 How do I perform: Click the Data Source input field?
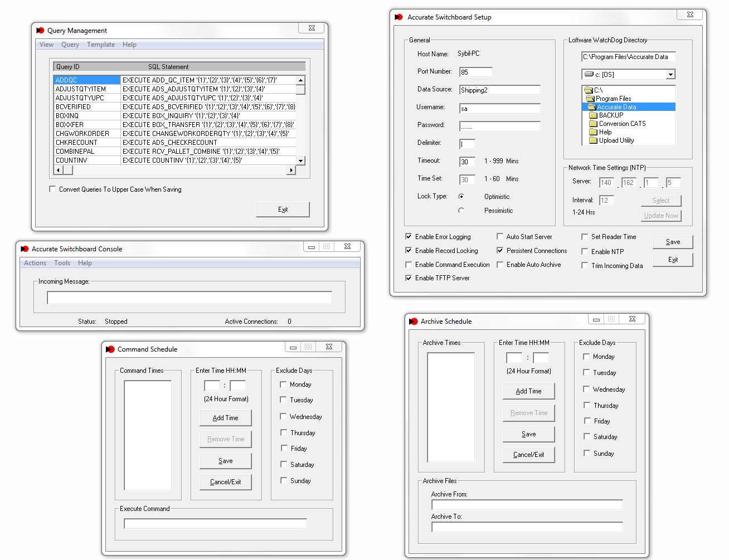pyautogui.click(x=500, y=90)
